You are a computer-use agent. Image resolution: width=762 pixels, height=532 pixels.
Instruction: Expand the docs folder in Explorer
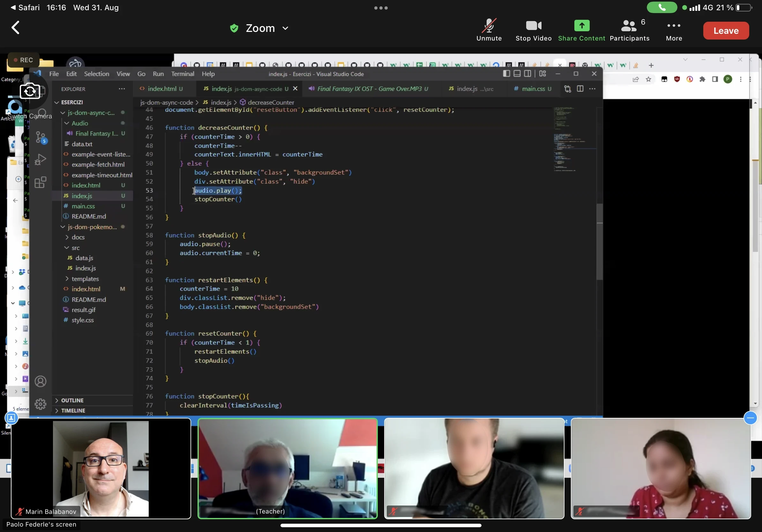pos(77,238)
